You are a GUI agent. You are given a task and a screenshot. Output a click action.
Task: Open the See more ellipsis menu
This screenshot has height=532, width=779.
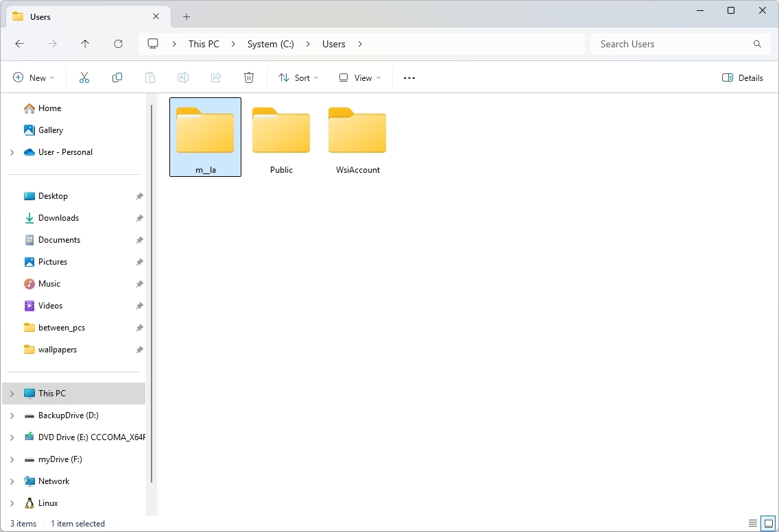409,78
